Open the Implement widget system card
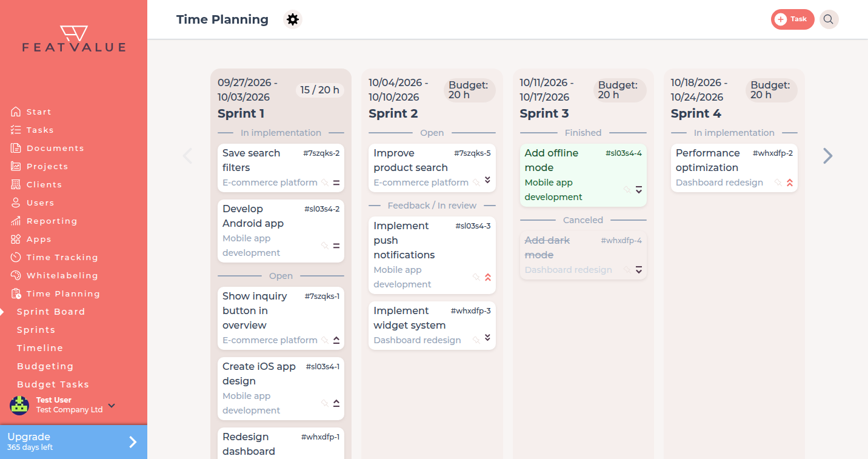The height and width of the screenshot is (459, 868). coord(432,326)
